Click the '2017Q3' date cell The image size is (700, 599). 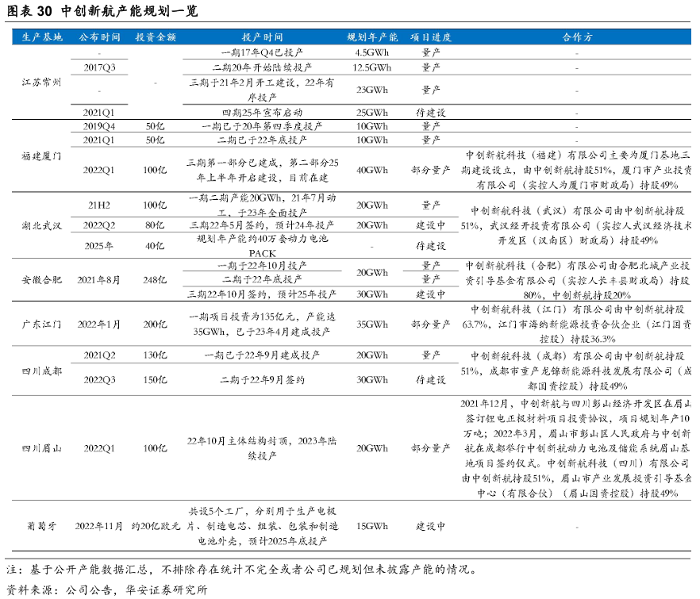tap(99, 68)
